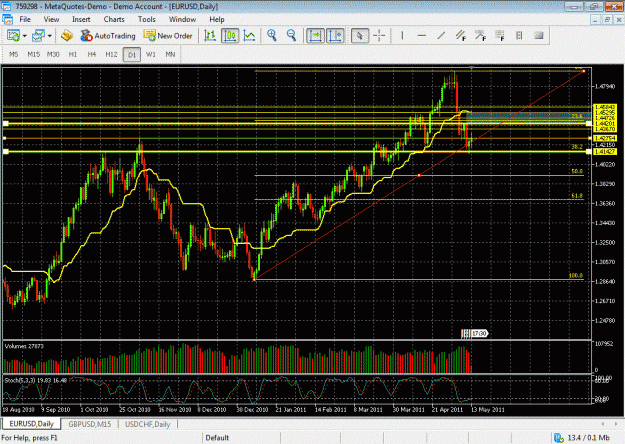Switch to the GBPUSD,M15 chart tab
Screen dimensions: 625x444
pos(90,424)
